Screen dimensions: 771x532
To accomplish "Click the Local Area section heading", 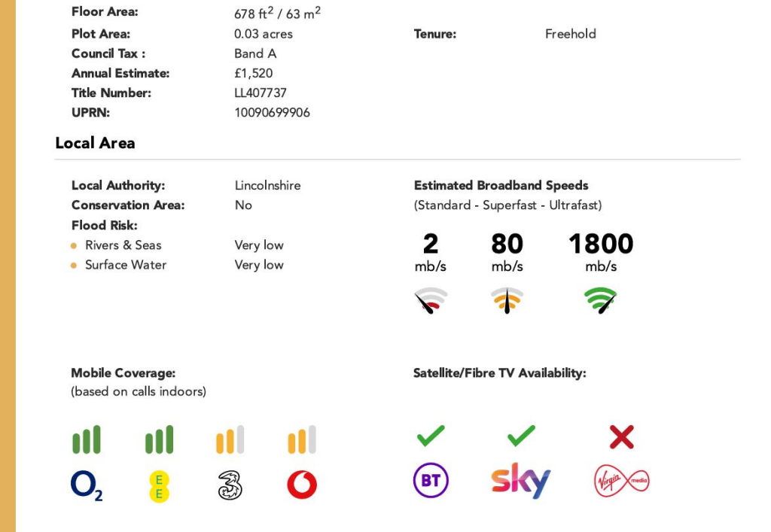I will (x=95, y=143).
